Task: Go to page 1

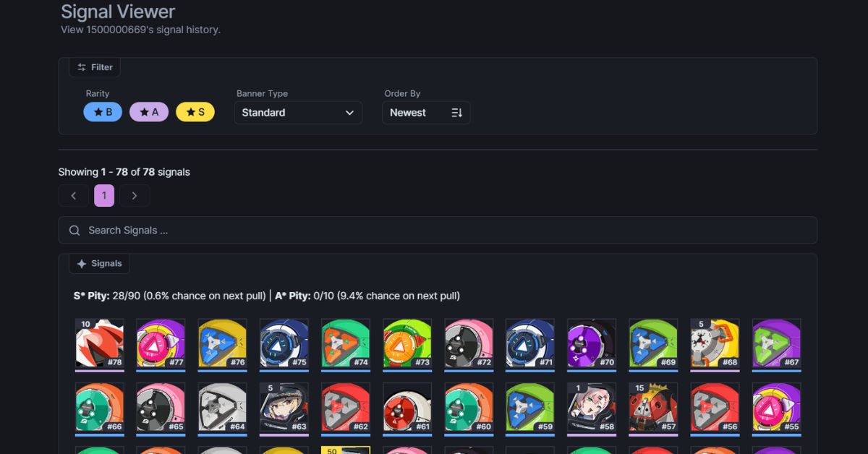Action: [x=104, y=196]
